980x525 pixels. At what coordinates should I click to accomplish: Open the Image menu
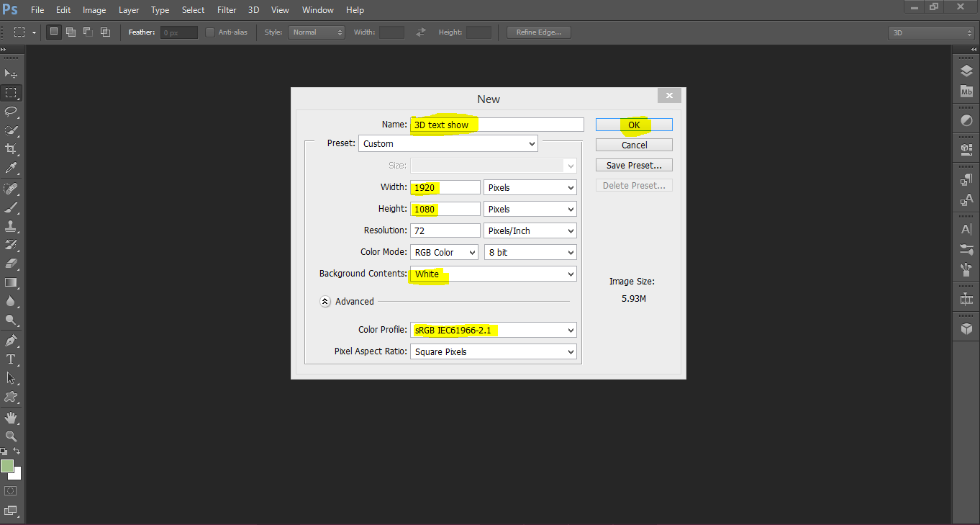[x=94, y=10]
